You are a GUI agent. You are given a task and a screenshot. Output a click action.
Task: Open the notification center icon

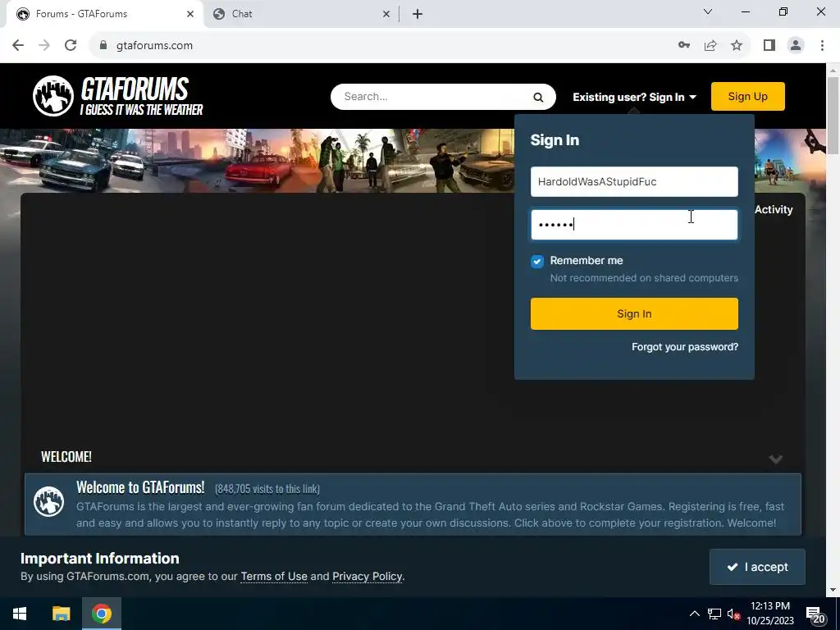coord(815,614)
